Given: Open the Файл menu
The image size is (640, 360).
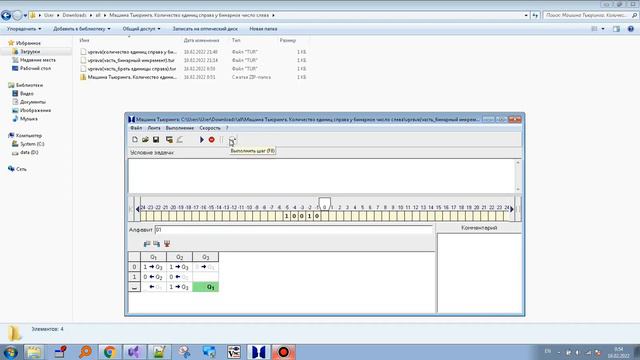Looking at the screenshot, I should 136,128.
